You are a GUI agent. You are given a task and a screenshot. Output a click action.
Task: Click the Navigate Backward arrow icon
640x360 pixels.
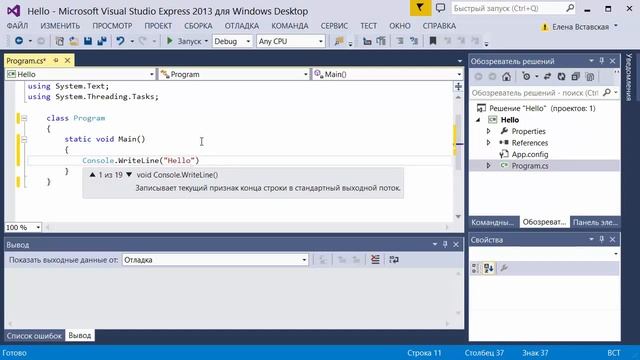pyautogui.click(x=19, y=41)
